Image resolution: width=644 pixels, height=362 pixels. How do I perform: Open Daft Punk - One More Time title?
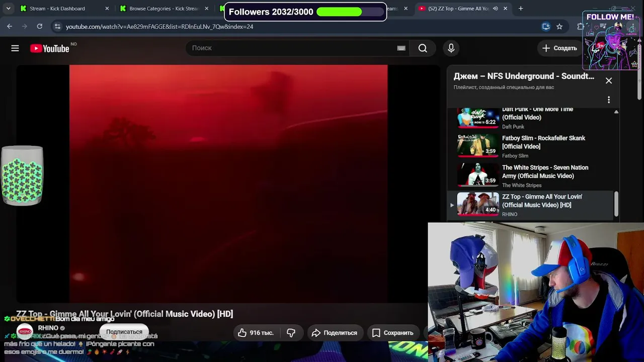point(537,113)
